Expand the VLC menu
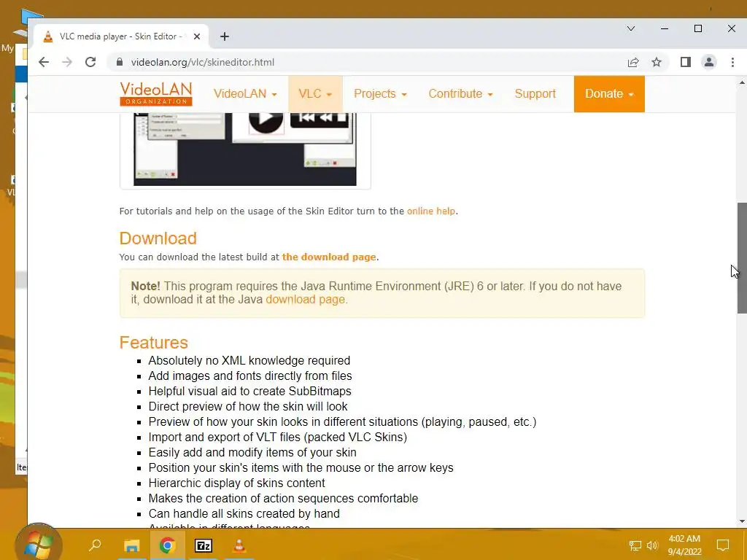 pos(315,94)
